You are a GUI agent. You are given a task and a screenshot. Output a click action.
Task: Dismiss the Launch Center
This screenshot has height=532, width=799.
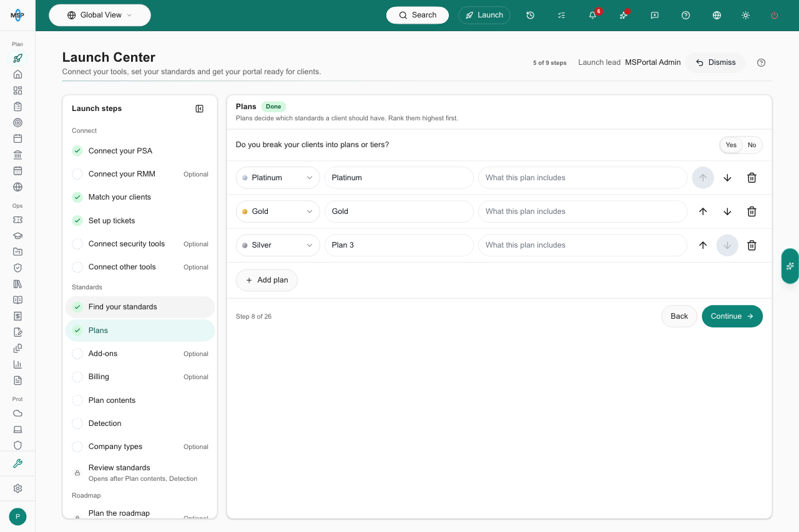[x=715, y=62]
